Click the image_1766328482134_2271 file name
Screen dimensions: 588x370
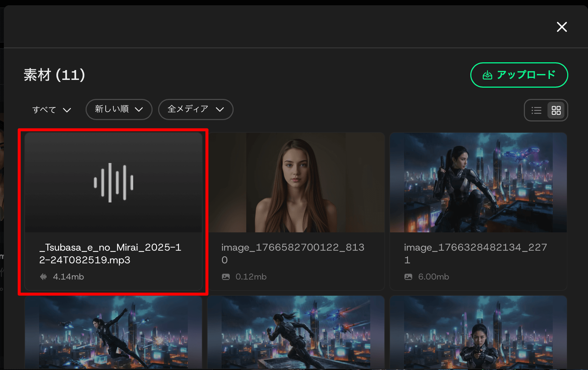tap(475, 253)
